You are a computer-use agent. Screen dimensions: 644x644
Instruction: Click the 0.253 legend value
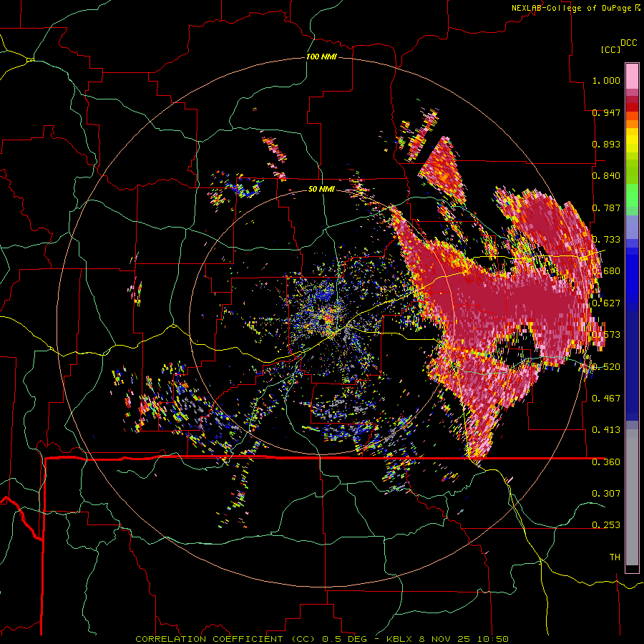point(606,525)
